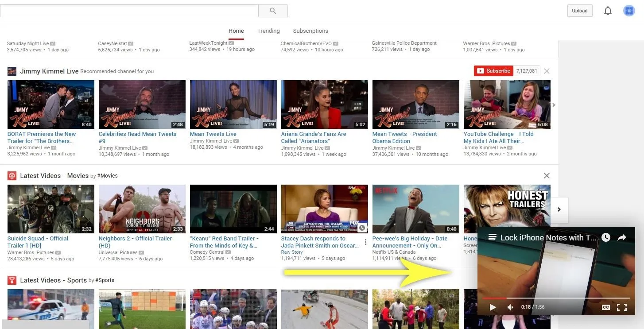Open Lock iPhone Notes video title
Image resolution: width=644 pixels, height=329 pixels.
click(x=548, y=238)
